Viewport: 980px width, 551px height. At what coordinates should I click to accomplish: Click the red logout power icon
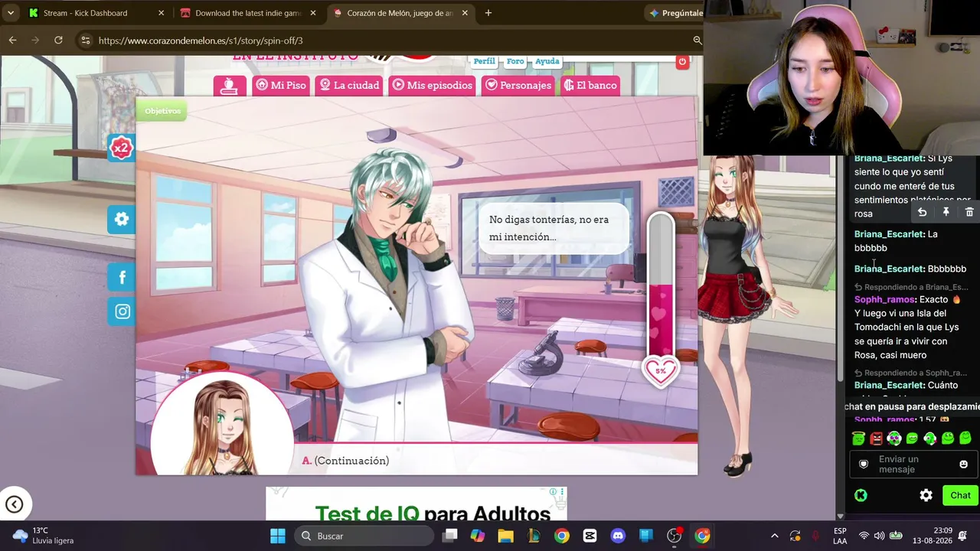682,61
